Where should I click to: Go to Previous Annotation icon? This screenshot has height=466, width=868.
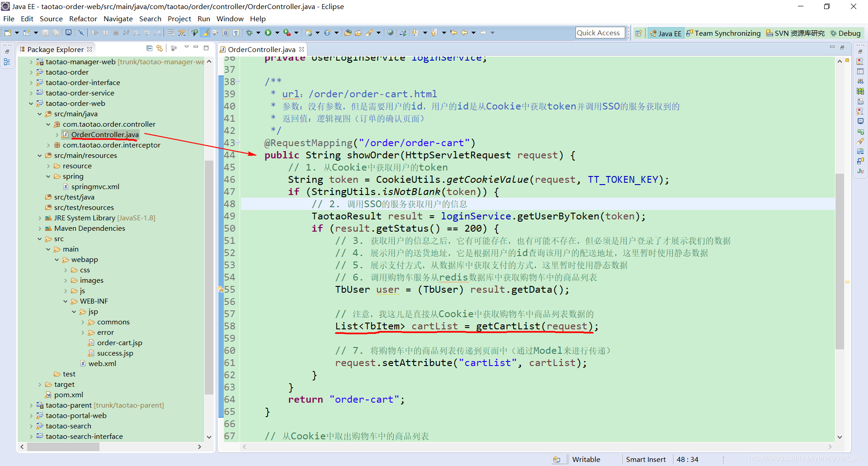coord(434,33)
